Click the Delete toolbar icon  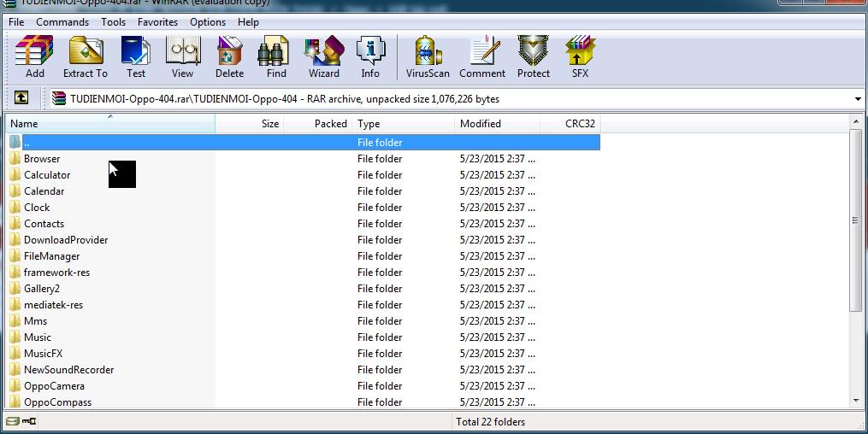click(x=229, y=57)
